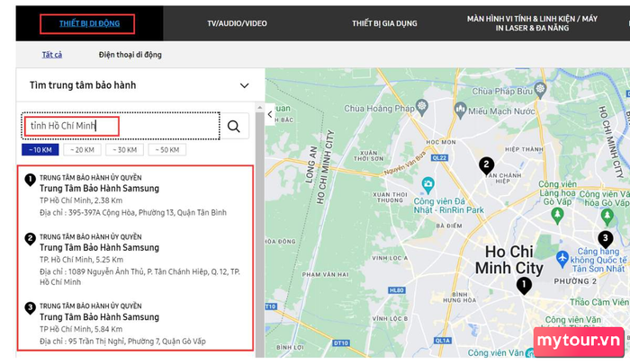Click the results list scrollbar
This screenshot has height=364, width=630.
click(259, 235)
